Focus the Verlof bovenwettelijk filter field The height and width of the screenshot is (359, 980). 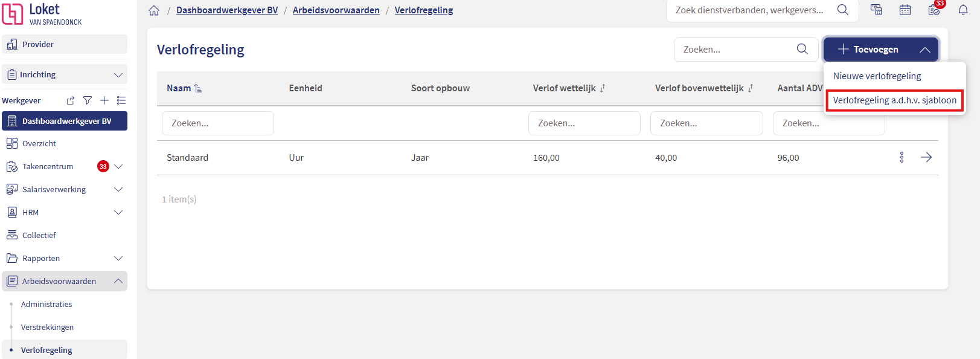(706, 123)
